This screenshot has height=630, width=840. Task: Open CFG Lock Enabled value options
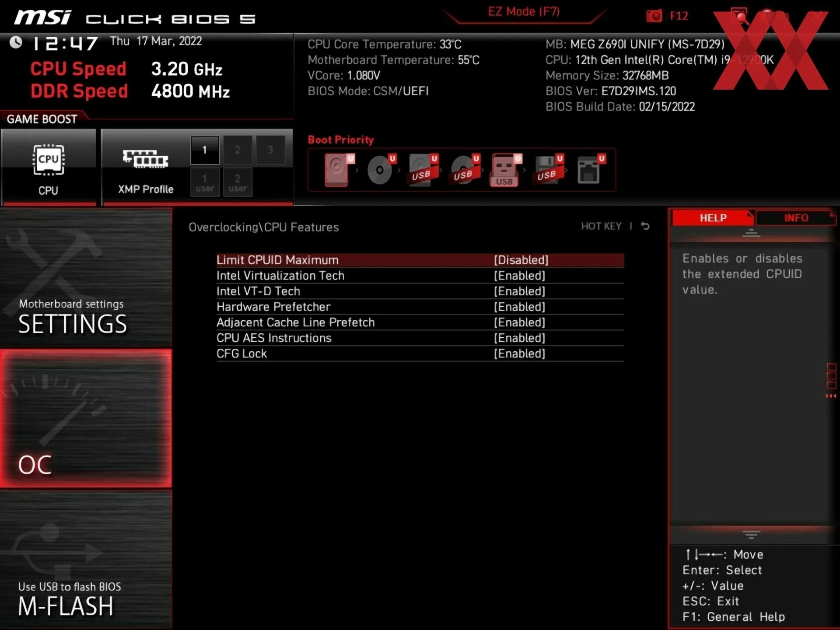point(519,353)
